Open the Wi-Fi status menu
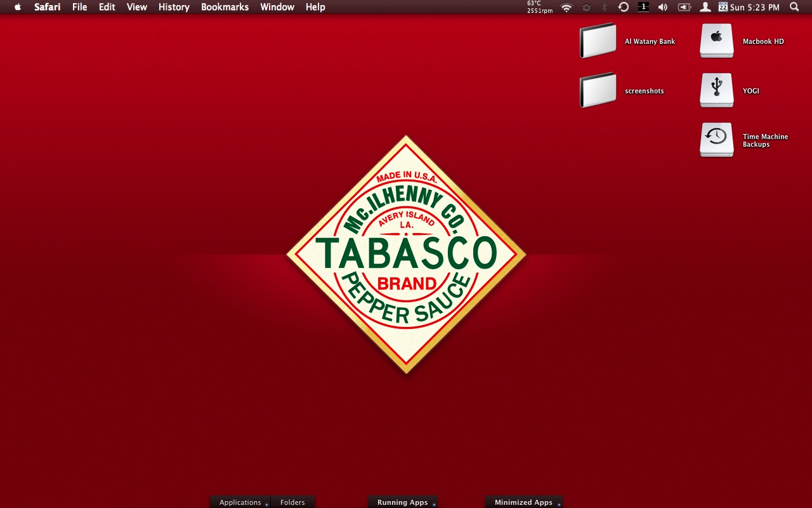The width and height of the screenshot is (812, 508). pos(566,7)
